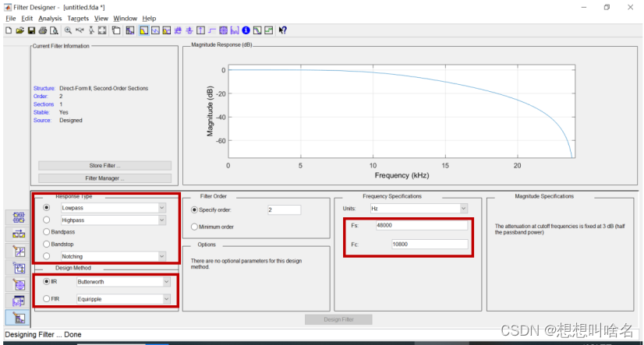Choose the Bandpass radio button
This screenshot has width=644, height=345.
coord(47,232)
